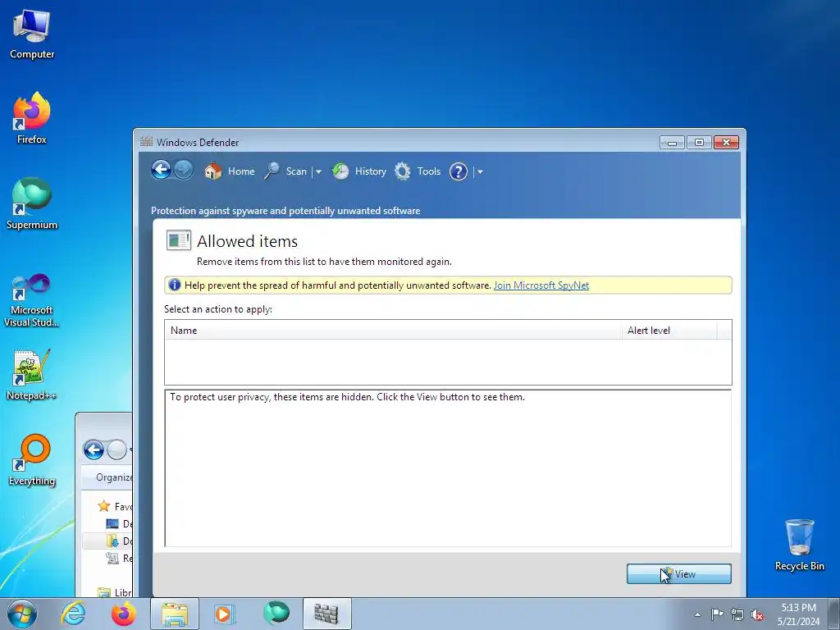Click the forward arrow in Windows Defender
Image resolution: width=840 pixels, height=630 pixels.
point(183,171)
